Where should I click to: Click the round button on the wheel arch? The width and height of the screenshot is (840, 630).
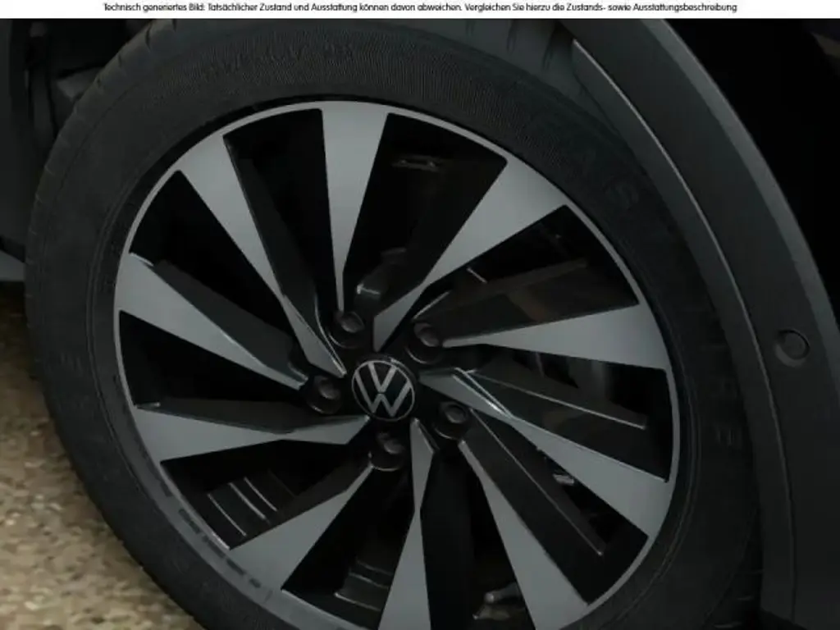792,346
